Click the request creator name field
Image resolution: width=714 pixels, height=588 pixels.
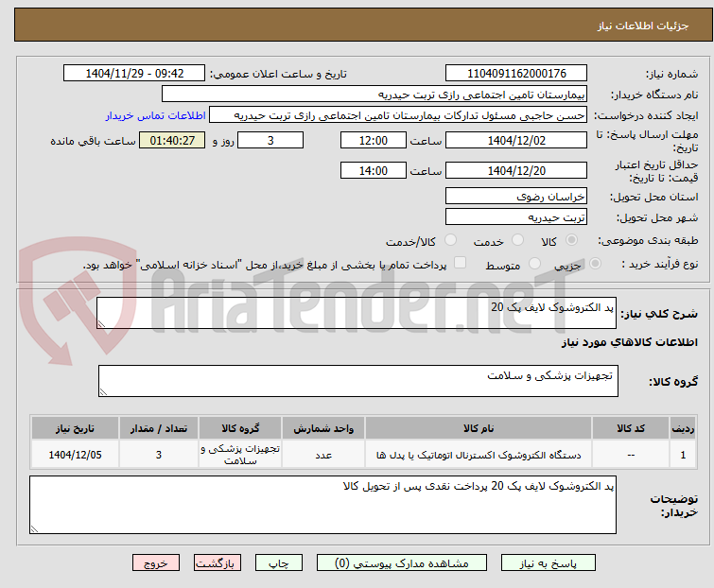click(398, 115)
